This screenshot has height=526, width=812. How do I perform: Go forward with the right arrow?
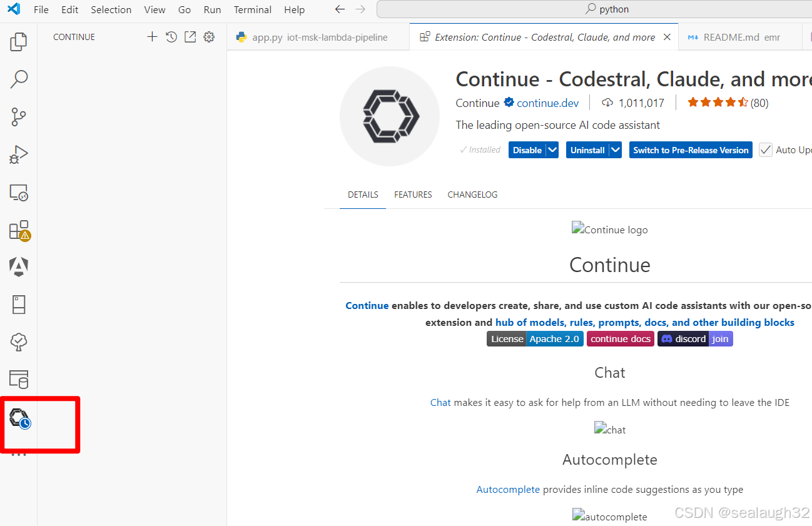[x=360, y=9]
